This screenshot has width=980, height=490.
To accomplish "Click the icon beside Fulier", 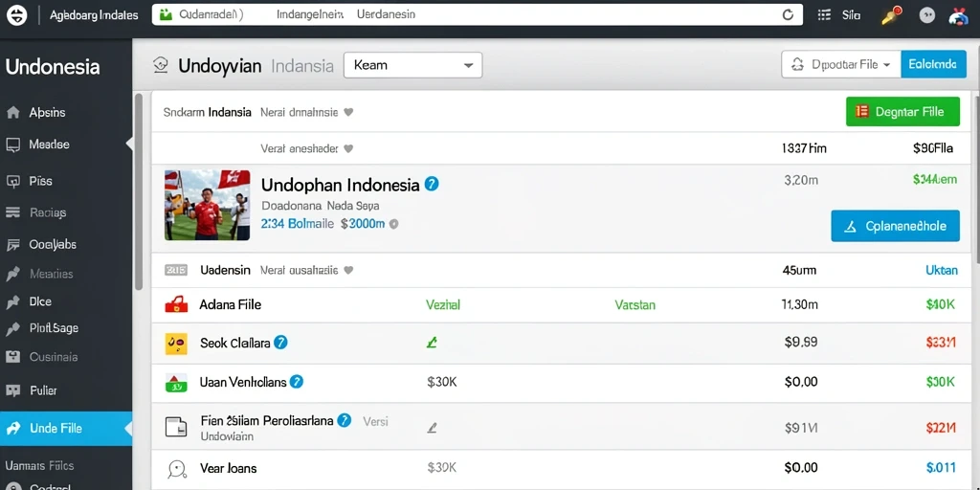I will pos(12,390).
